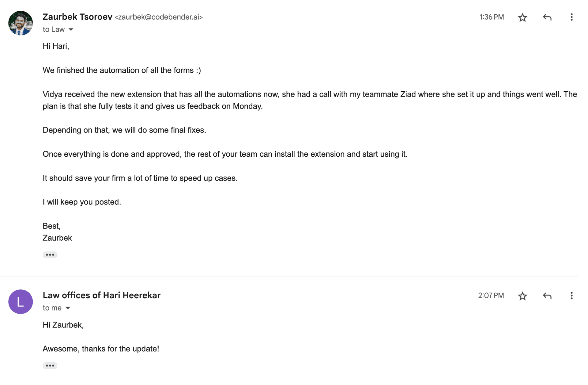Click the 1:36 PM timestamp
The image size is (588, 385).
[x=492, y=17]
